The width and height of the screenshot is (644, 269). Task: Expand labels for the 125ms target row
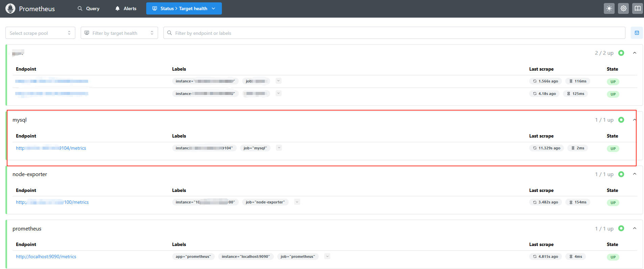279,93
